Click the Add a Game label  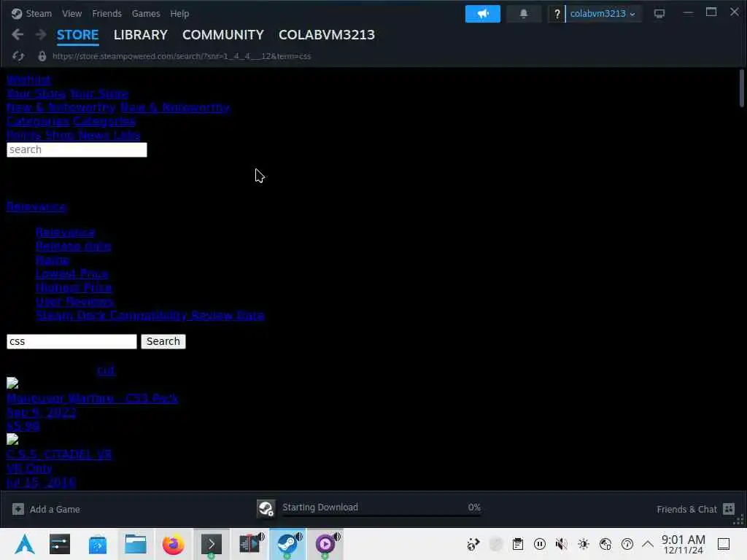click(x=55, y=509)
